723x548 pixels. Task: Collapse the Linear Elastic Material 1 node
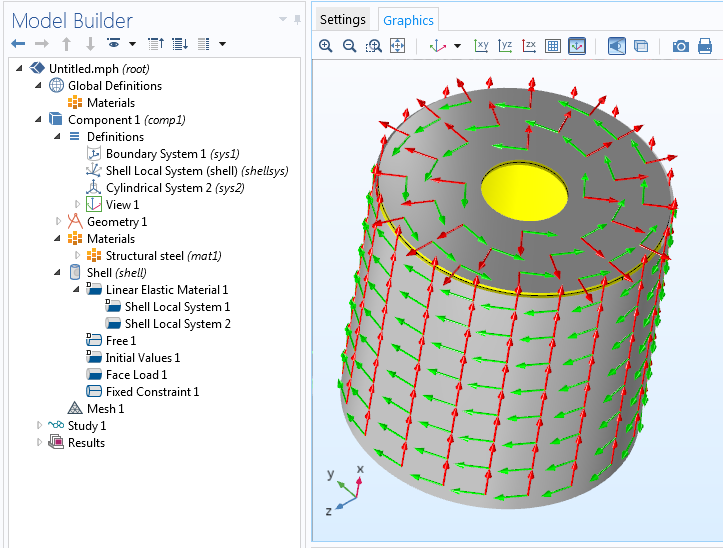click(x=77, y=290)
